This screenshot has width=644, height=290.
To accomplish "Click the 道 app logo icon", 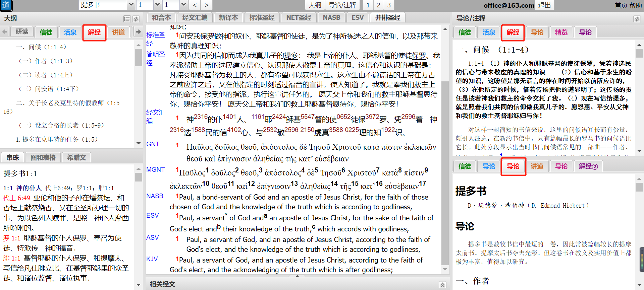I will click(x=6, y=5).
